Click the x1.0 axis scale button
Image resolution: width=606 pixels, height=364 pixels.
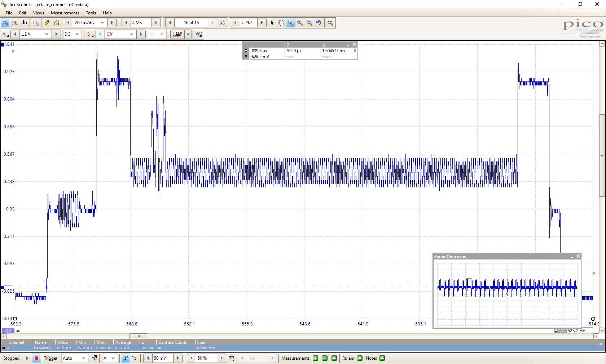click(8, 330)
